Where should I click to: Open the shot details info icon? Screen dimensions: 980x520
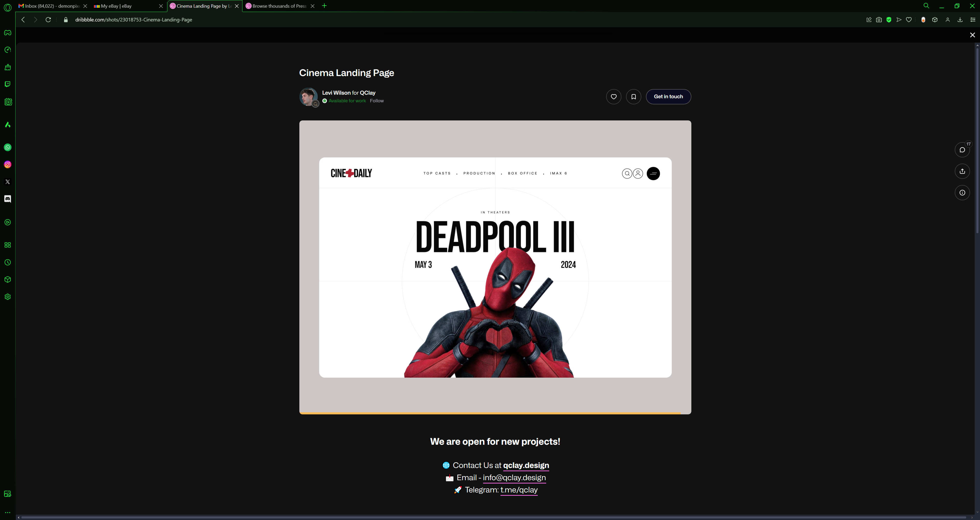click(962, 193)
